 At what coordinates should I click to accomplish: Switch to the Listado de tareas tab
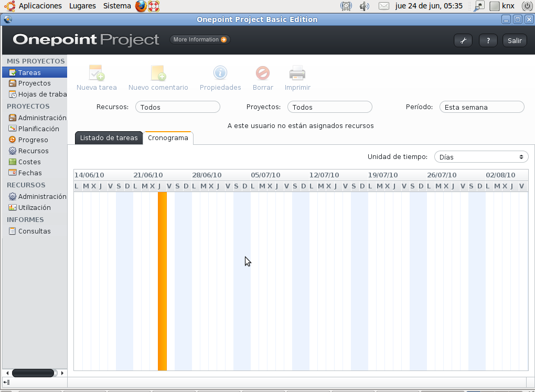point(108,138)
